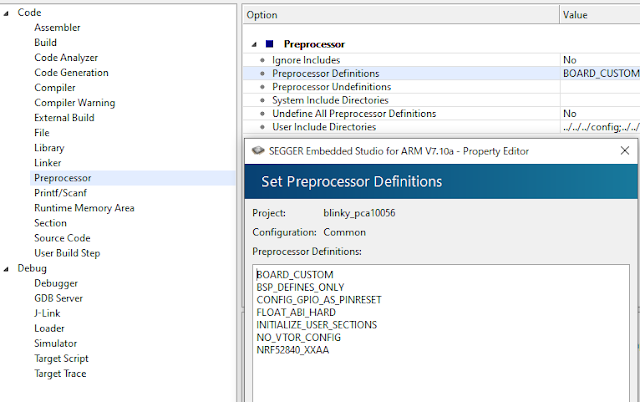Click the ../../../config value cell
Screen dimensions: 640x402
coord(601,127)
